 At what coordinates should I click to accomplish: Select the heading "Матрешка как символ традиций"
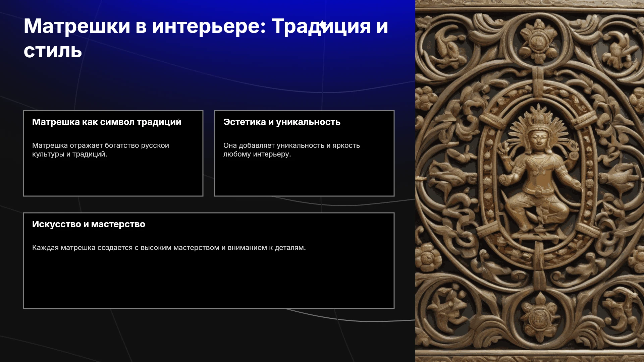pyautogui.click(x=107, y=122)
